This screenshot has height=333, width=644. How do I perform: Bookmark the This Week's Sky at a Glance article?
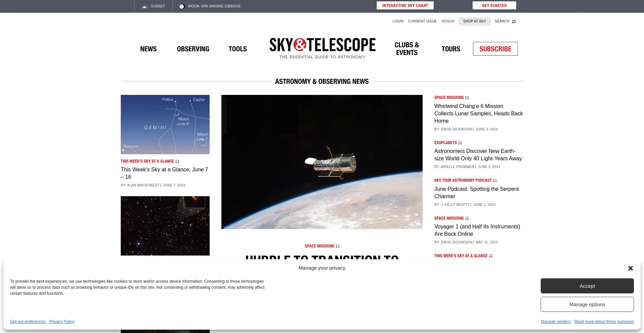point(177,161)
